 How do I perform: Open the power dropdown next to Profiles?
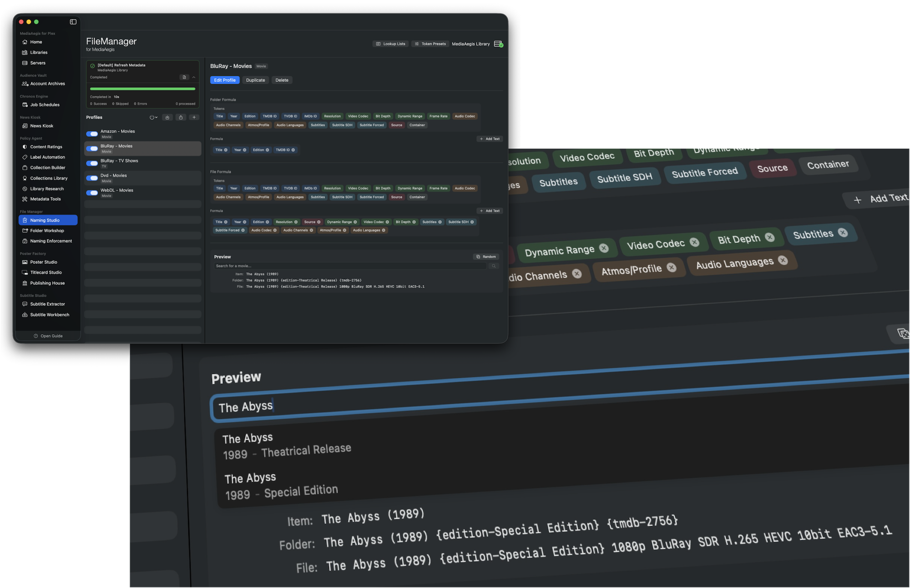pyautogui.click(x=154, y=117)
